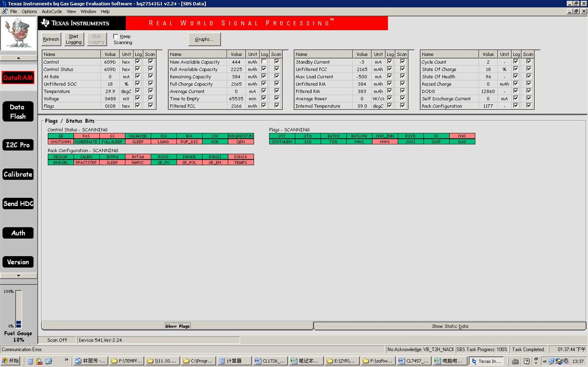Expand hidden system tray icons
Viewport: 588px width, 367px height.
pyautogui.click(x=544, y=361)
